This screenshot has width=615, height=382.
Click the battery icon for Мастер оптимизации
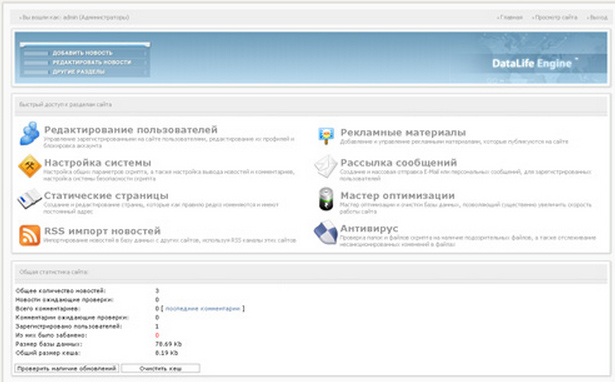(326, 199)
